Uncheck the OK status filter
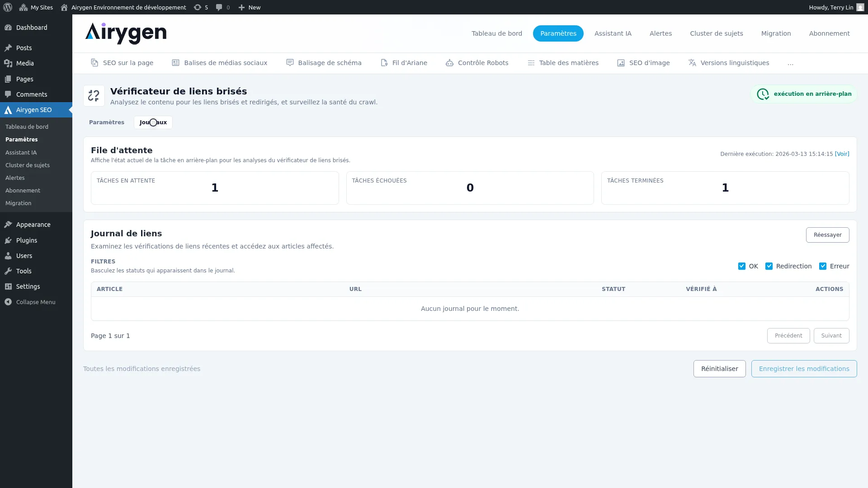868x488 pixels. click(741, 266)
